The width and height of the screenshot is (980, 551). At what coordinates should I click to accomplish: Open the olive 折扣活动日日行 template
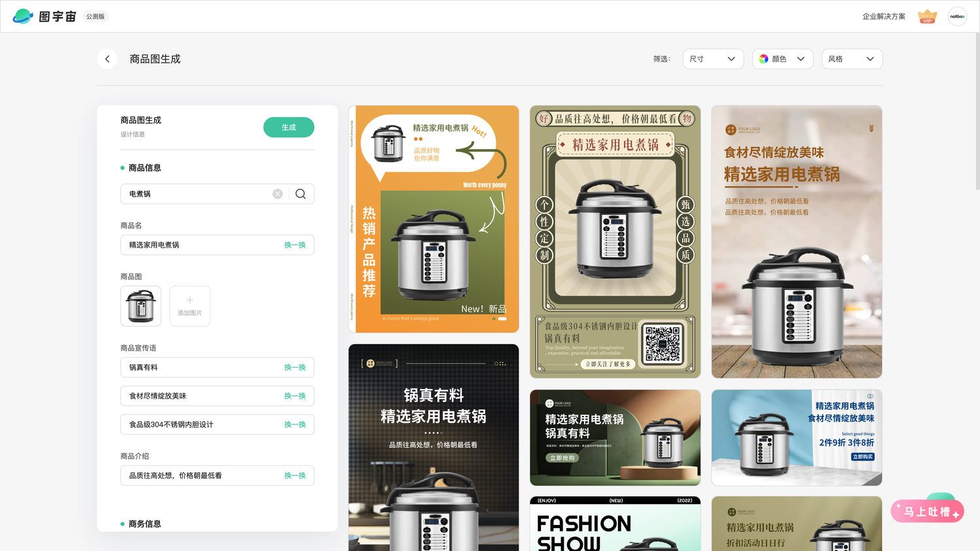coord(797,524)
